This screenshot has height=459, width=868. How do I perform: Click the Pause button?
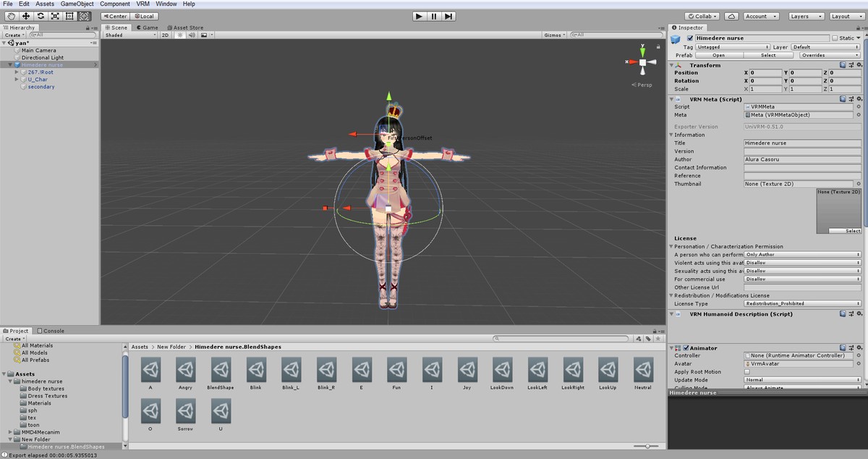point(434,16)
